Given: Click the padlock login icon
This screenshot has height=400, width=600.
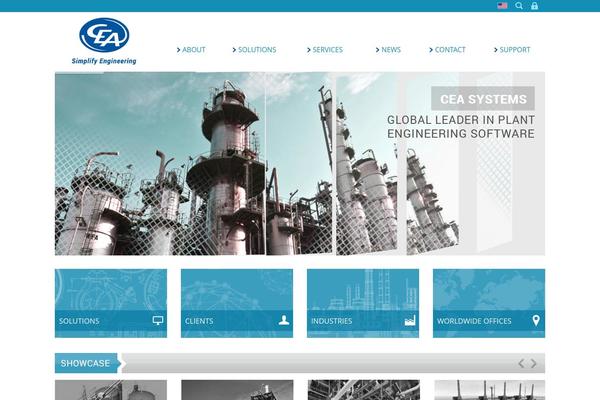Looking at the screenshot, I should pyautogui.click(x=534, y=6).
